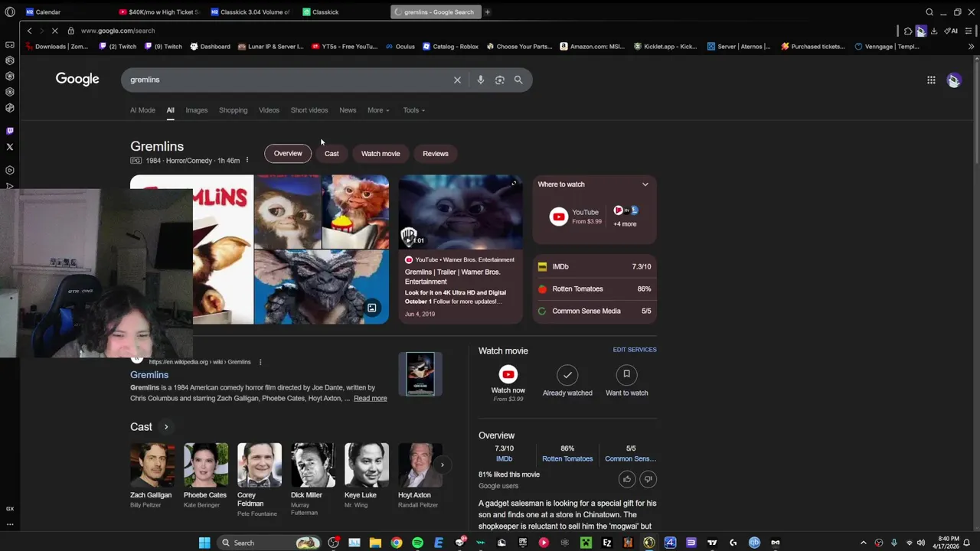This screenshot has height=551, width=980.
Task: Clear the gremlins search query
Action: coord(457,80)
